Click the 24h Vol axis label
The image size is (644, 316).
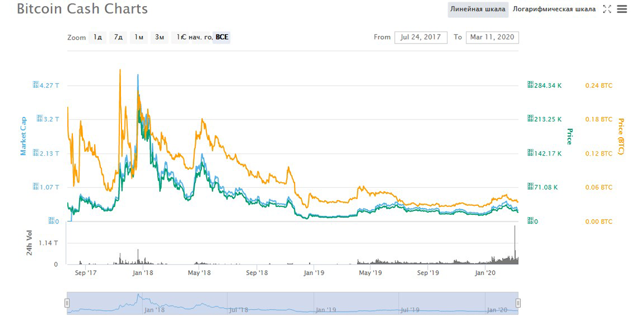(29, 244)
